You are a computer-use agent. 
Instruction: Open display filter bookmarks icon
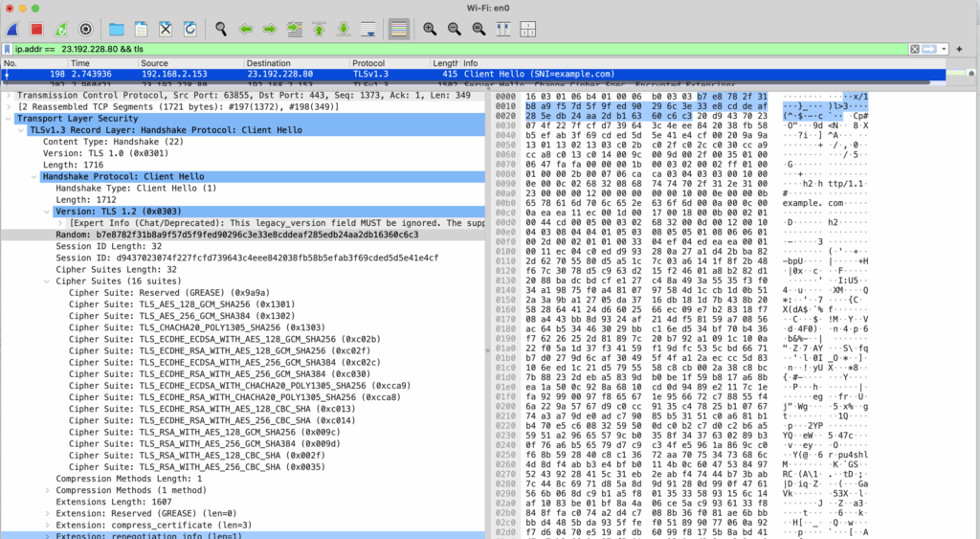7,49
